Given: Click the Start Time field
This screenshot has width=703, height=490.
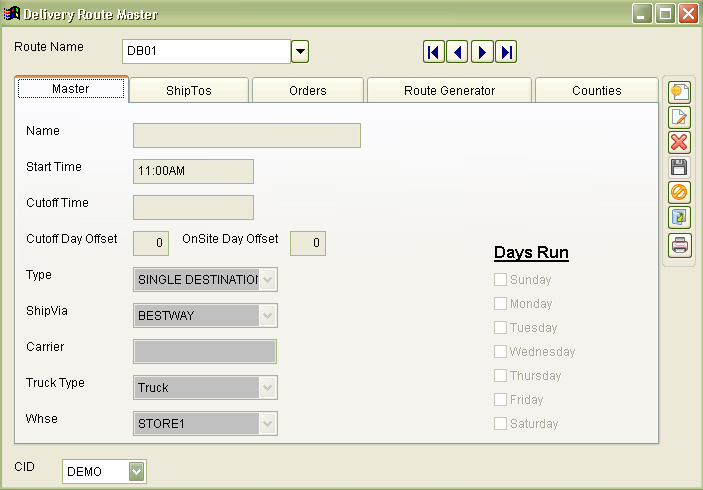Looking at the screenshot, I should pyautogui.click(x=193, y=171).
